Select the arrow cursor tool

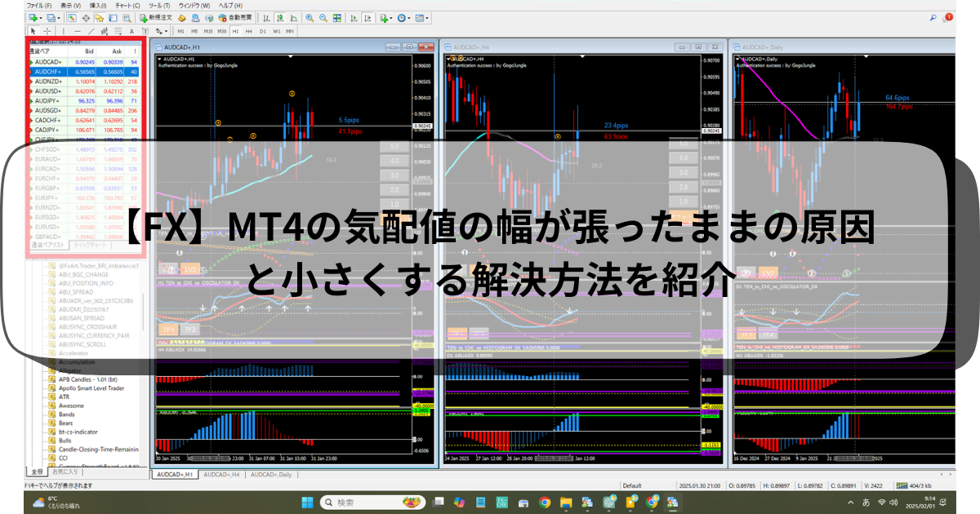point(33,31)
